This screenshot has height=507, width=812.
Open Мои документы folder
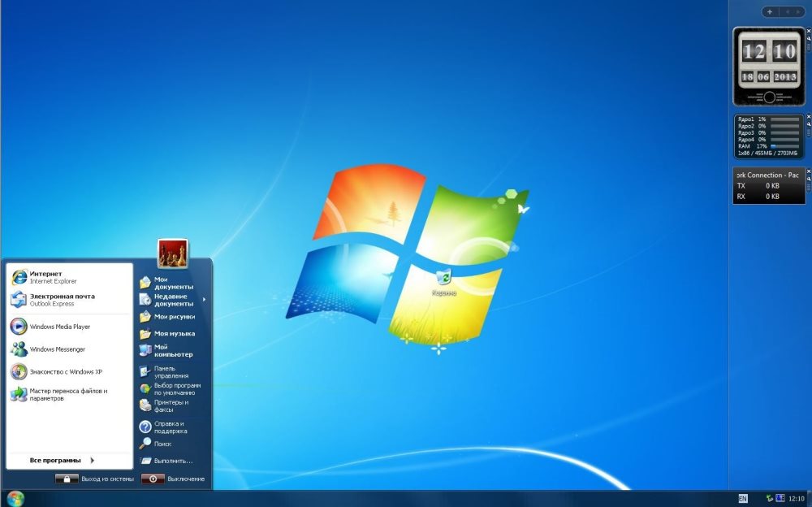tap(171, 283)
